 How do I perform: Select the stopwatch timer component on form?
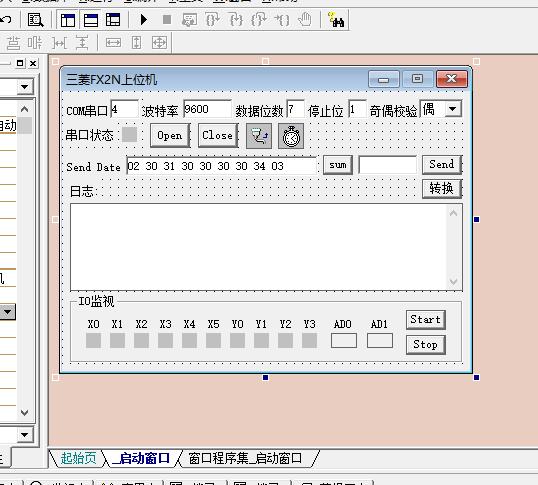point(291,136)
